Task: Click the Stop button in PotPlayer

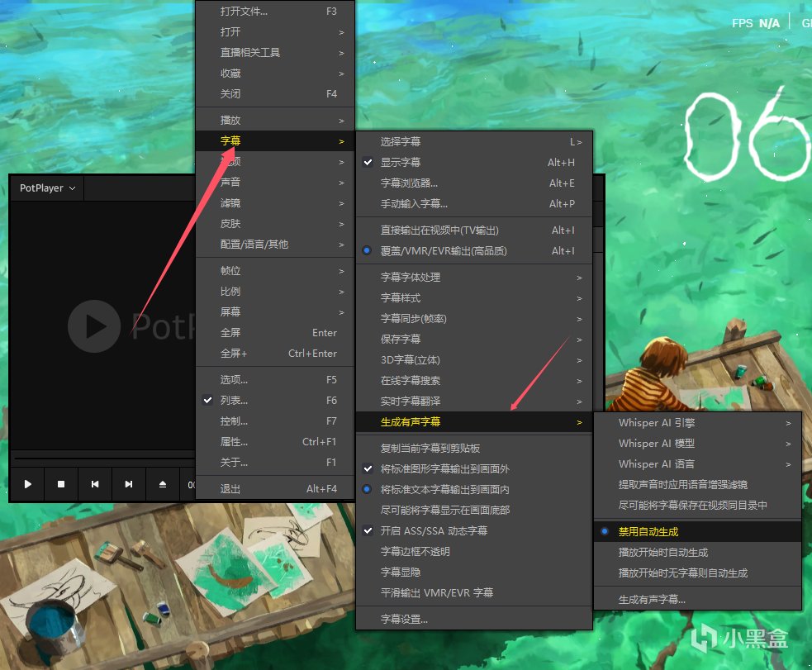Action: pos(61,484)
